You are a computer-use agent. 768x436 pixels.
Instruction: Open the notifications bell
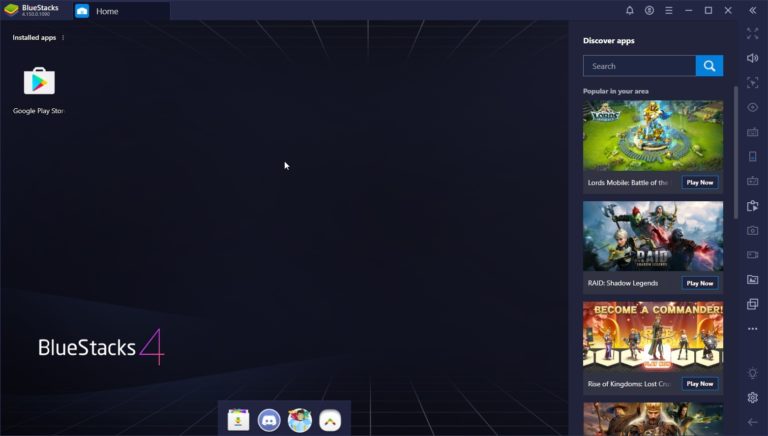[x=630, y=10]
